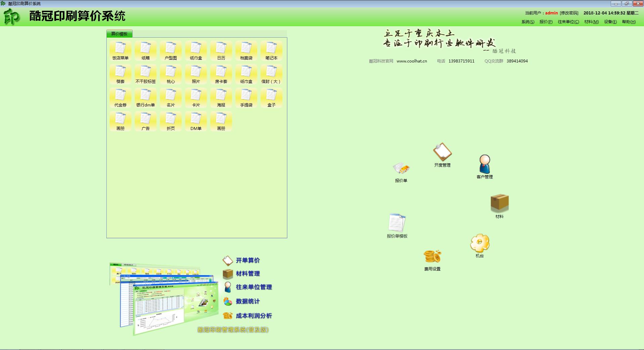
Task: Select the 房卡套 template
Action: click(221, 75)
